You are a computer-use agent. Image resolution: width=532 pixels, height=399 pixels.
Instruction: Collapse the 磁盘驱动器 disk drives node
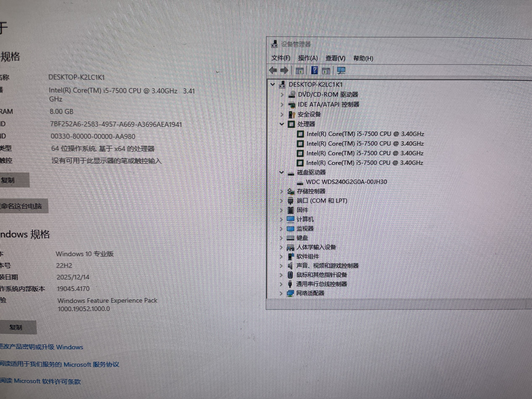(x=281, y=172)
